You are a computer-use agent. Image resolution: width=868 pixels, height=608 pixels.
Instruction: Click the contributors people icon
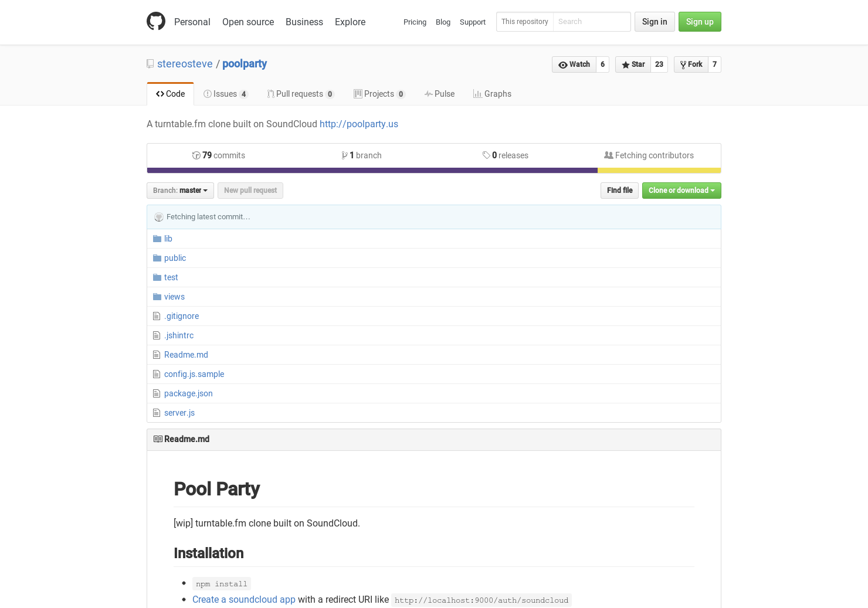[x=609, y=155]
